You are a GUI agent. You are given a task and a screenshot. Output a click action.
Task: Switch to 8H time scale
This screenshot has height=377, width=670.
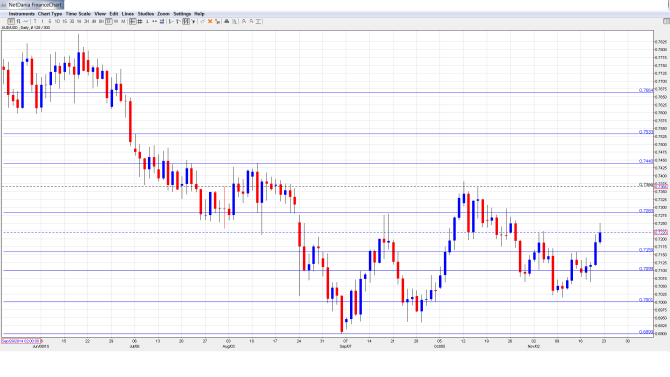pos(101,21)
